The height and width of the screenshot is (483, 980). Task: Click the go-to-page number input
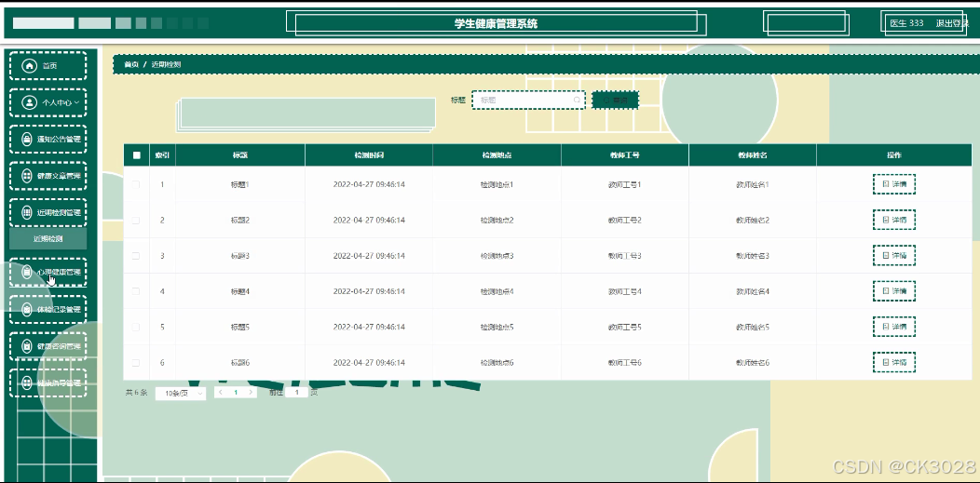pos(296,393)
